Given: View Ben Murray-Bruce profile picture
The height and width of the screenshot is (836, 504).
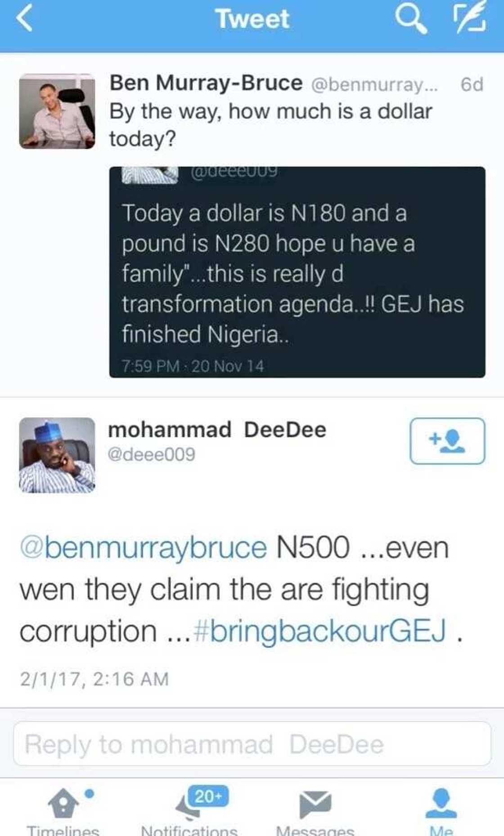Looking at the screenshot, I should tap(57, 111).
